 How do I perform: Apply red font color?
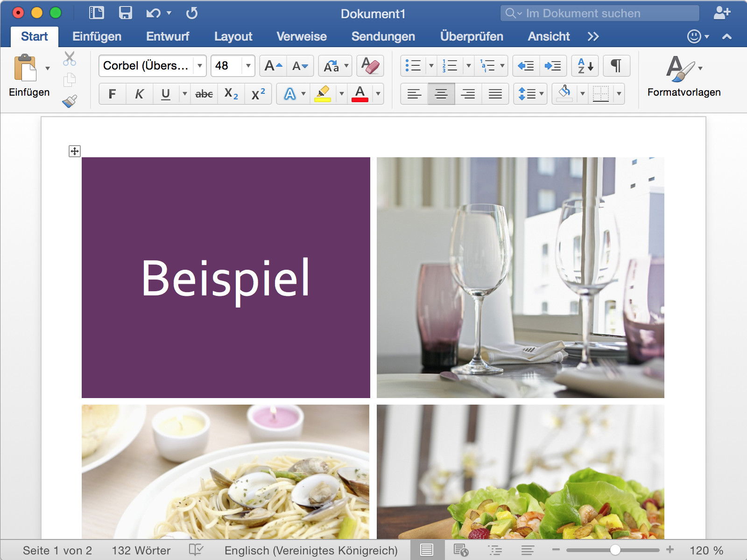pos(360,94)
